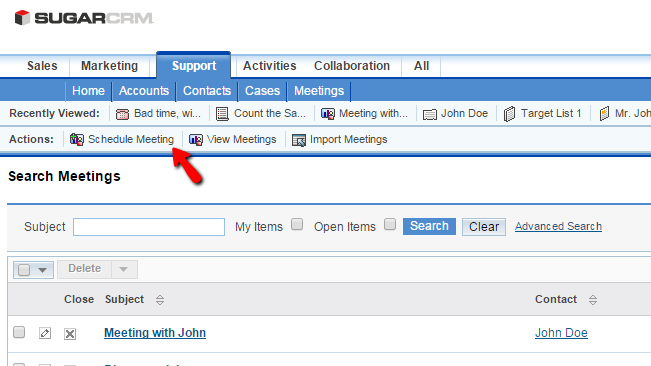Click the blue Search button
Image resolution: width=651 pixels, height=366 pixels.
coord(429,226)
